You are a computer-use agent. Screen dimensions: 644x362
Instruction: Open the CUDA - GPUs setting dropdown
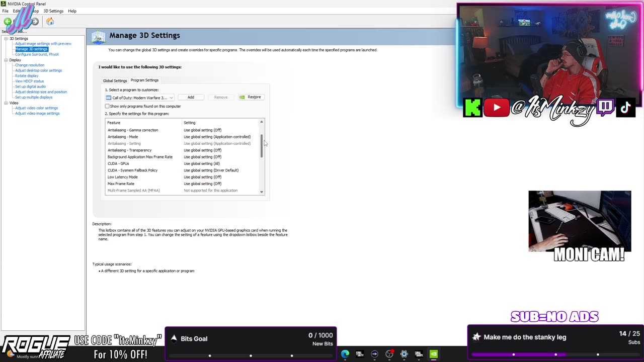tap(202, 163)
